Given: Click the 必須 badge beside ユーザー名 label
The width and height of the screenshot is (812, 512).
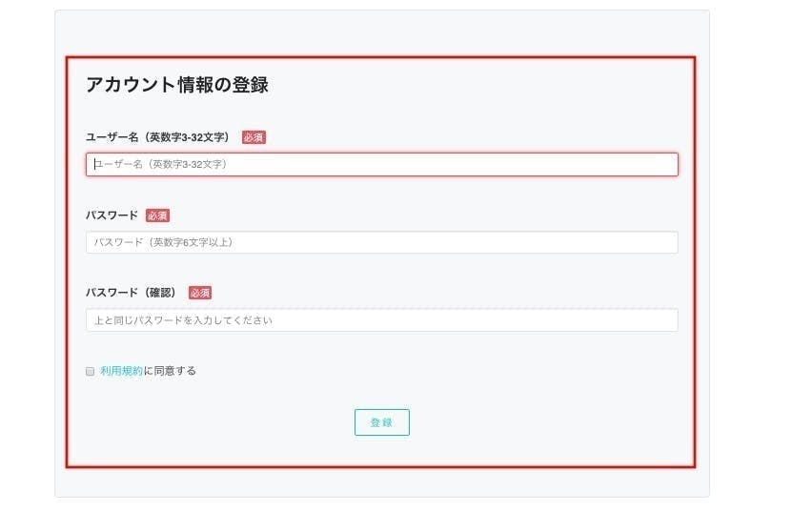Looking at the screenshot, I should [254, 137].
